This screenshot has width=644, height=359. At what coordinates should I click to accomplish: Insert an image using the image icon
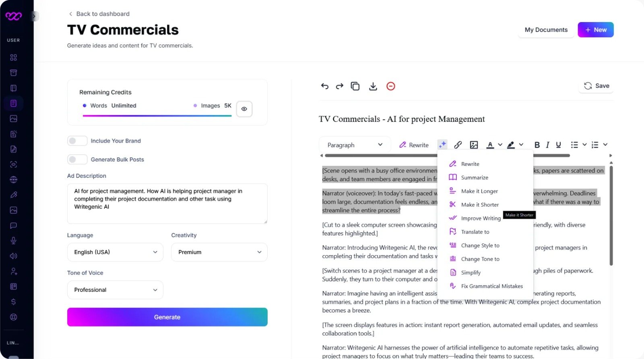click(x=474, y=145)
